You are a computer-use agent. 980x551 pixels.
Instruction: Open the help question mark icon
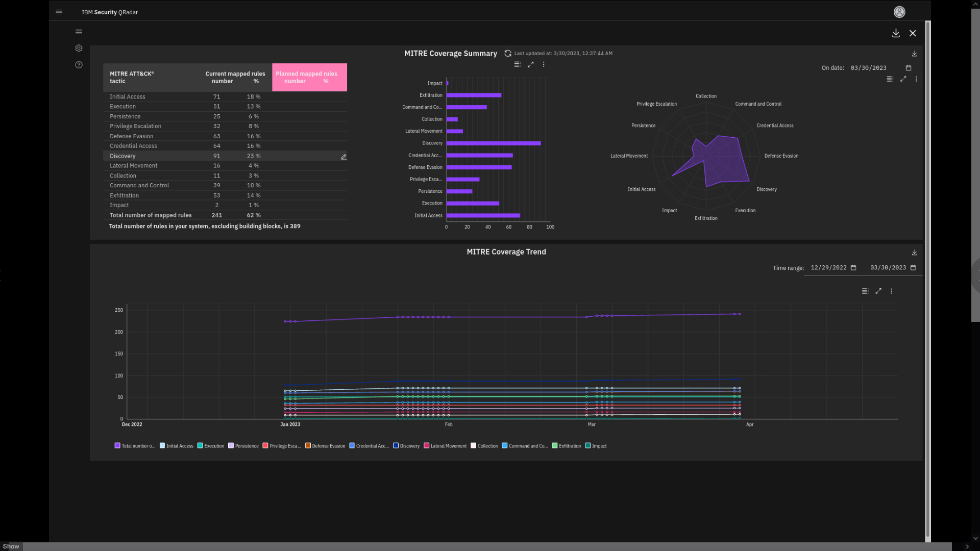click(x=79, y=65)
